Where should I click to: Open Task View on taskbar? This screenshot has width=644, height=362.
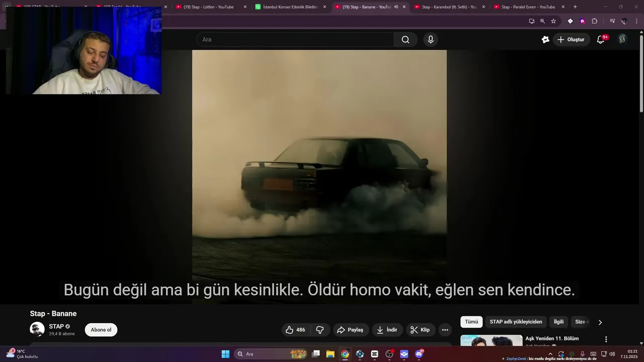point(315,354)
